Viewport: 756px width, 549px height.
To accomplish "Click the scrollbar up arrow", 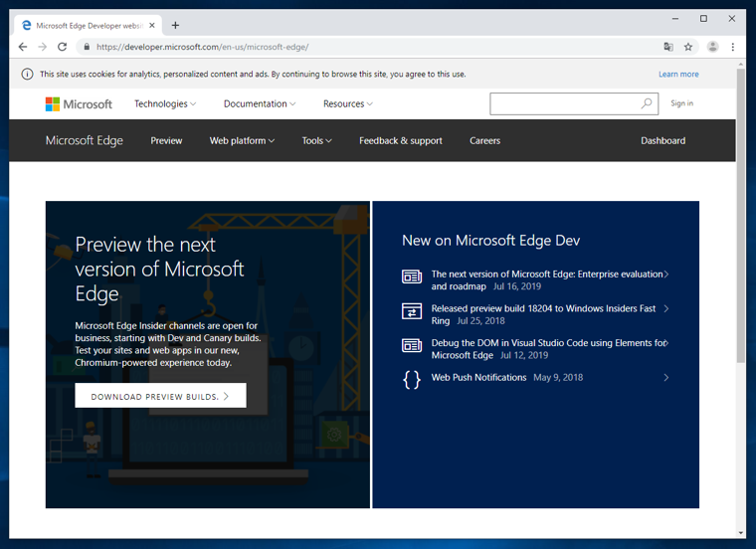I will click(x=740, y=64).
